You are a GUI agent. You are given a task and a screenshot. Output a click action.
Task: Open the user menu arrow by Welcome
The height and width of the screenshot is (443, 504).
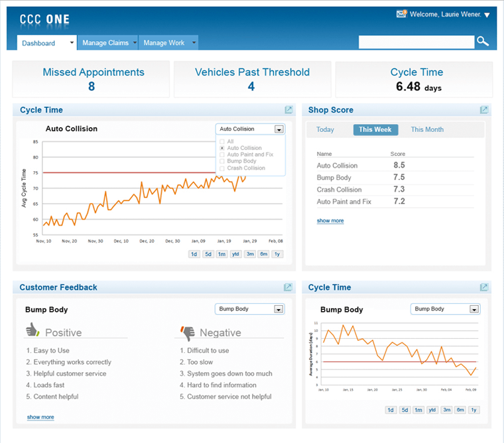487,15
